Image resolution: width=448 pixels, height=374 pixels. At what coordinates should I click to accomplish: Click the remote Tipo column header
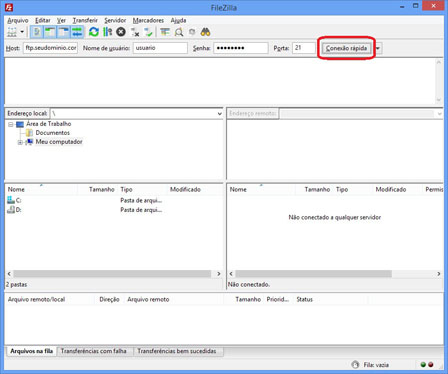pyautogui.click(x=353, y=189)
